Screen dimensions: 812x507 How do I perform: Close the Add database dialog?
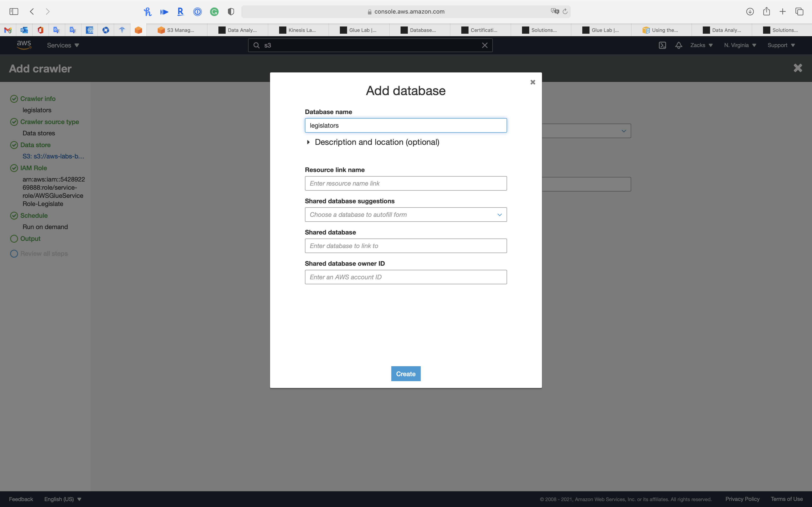pos(532,82)
